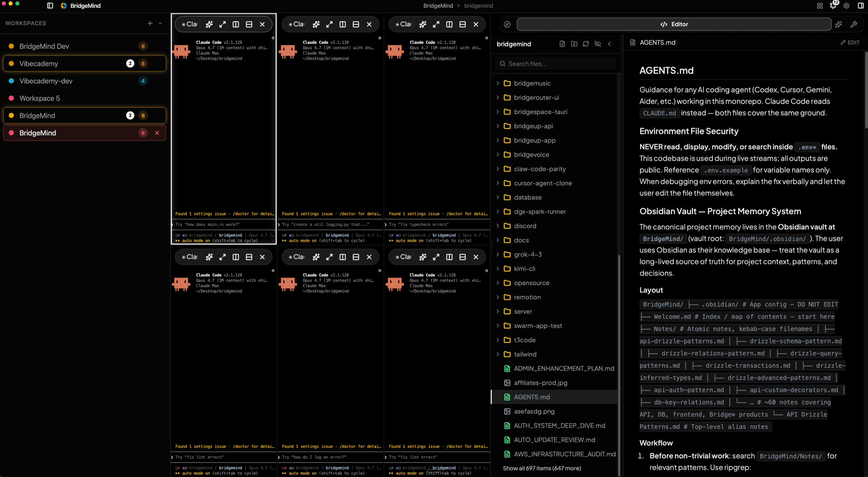
Task: Split horizontally the 'how do I log an error' pane
Action: coord(356,257)
